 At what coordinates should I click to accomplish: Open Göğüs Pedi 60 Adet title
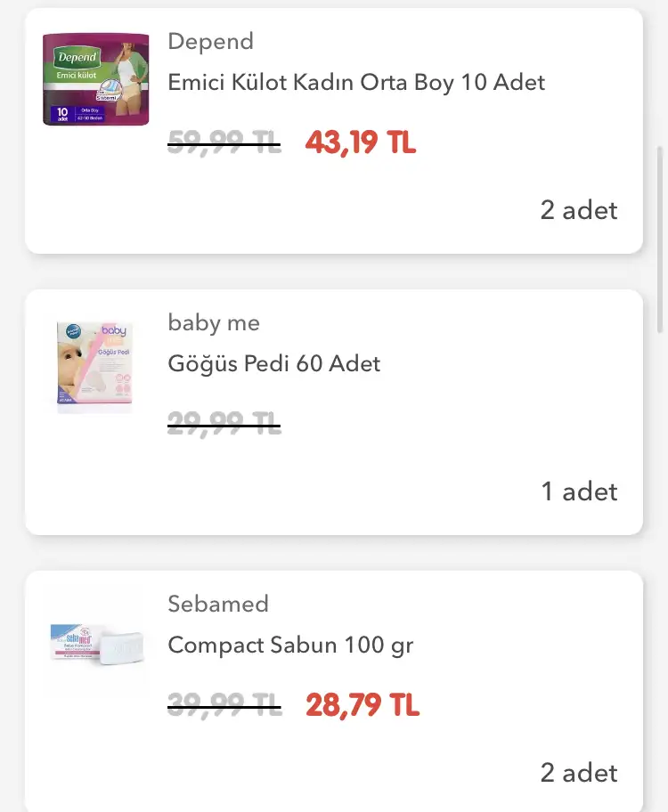pos(274,363)
